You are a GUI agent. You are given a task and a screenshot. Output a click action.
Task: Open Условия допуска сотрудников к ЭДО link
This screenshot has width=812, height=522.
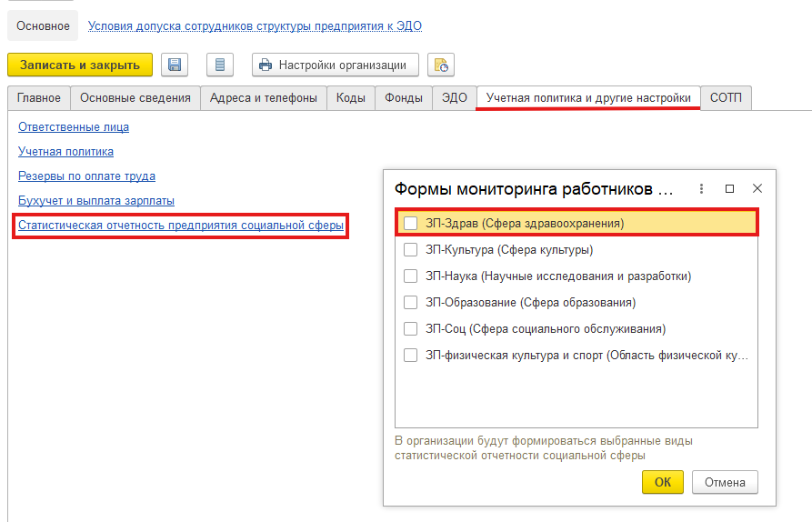pyautogui.click(x=255, y=25)
